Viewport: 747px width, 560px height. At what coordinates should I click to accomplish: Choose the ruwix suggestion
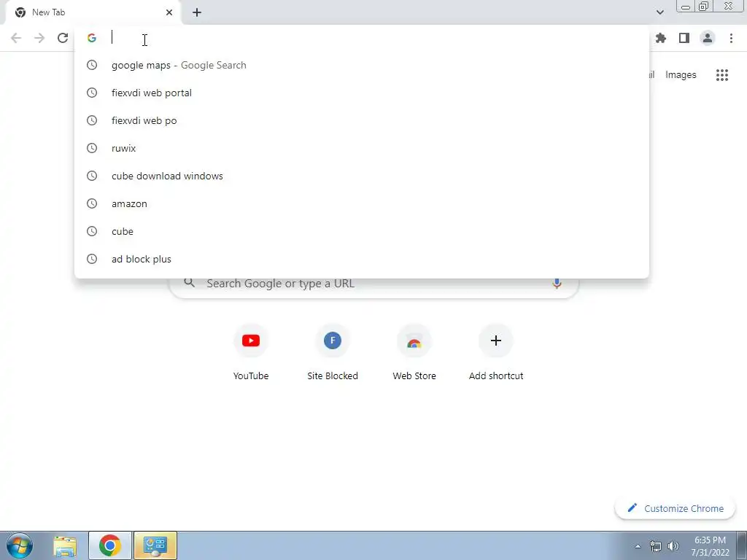362,148
